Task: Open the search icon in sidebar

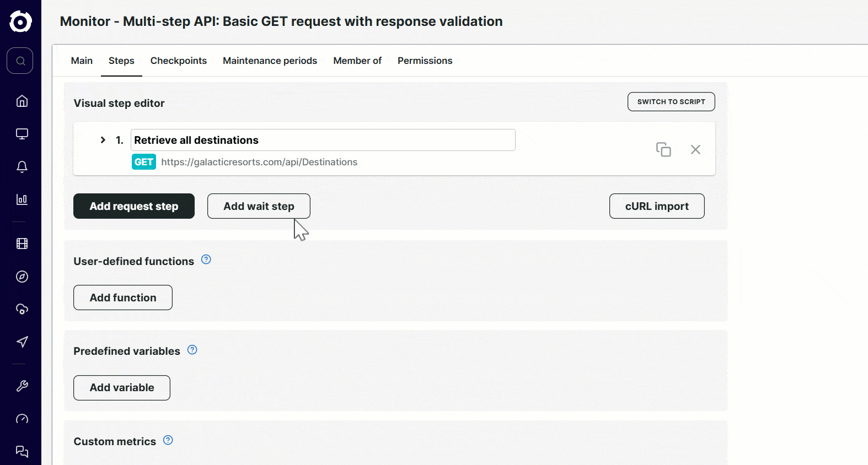Action: coord(20,61)
